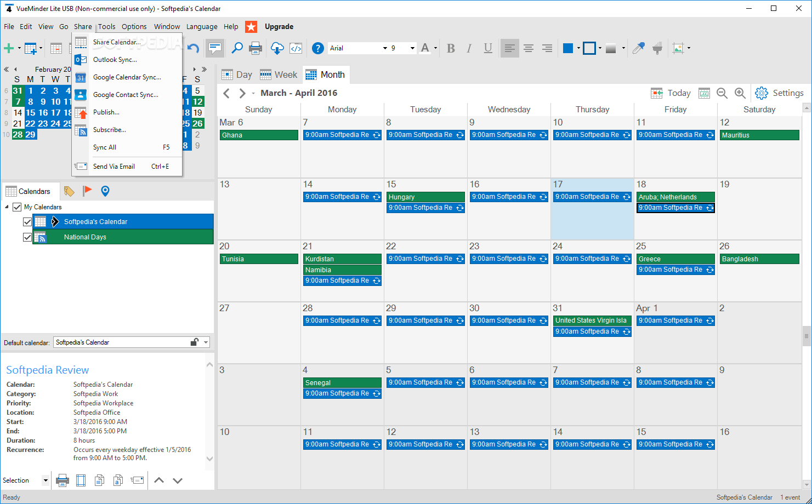
Task: Toggle the My Calendars checkbox
Action: (x=17, y=207)
